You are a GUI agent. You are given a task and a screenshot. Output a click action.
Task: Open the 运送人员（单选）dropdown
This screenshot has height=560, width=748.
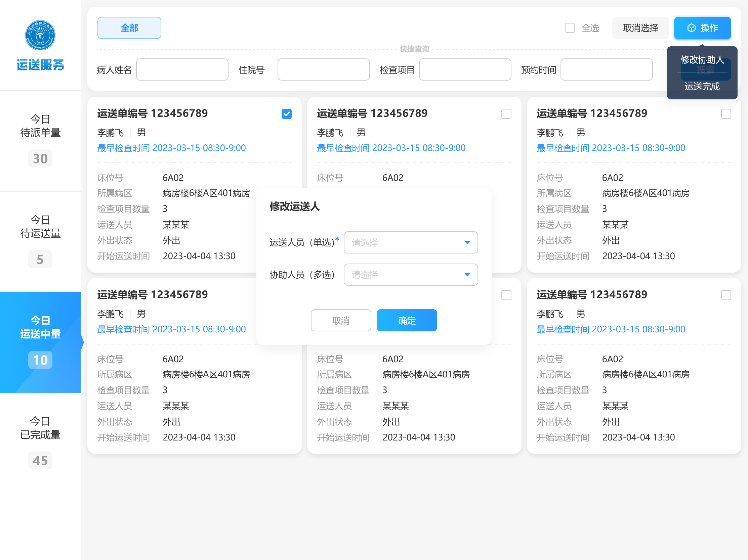point(411,242)
